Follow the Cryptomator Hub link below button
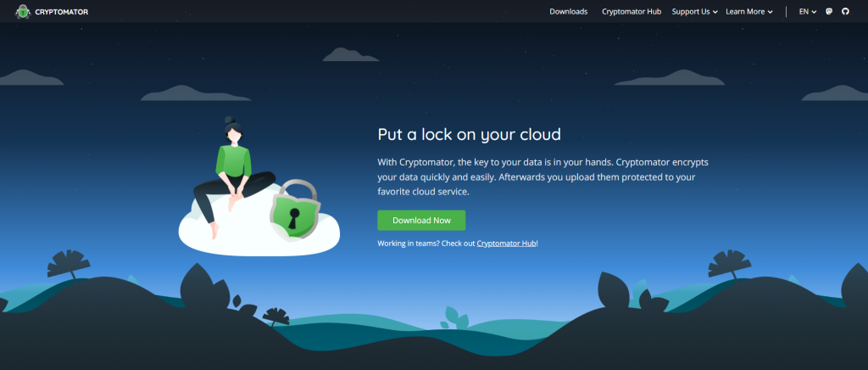 coord(507,244)
